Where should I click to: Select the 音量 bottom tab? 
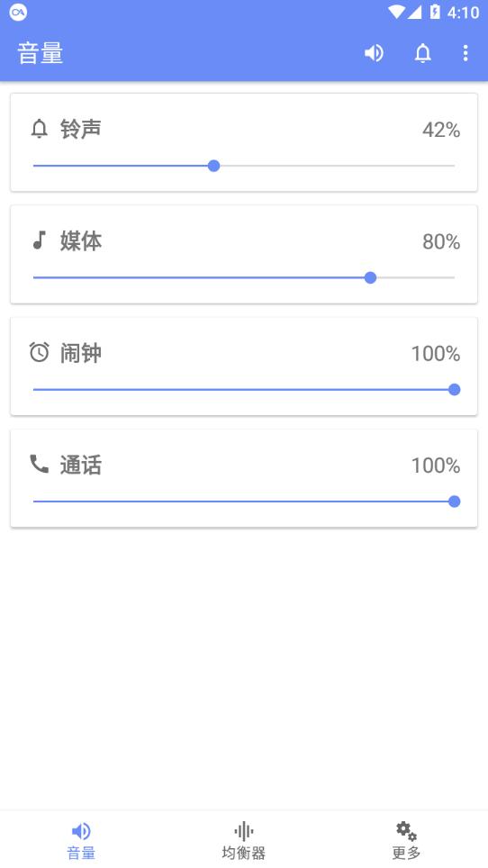point(81,840)
